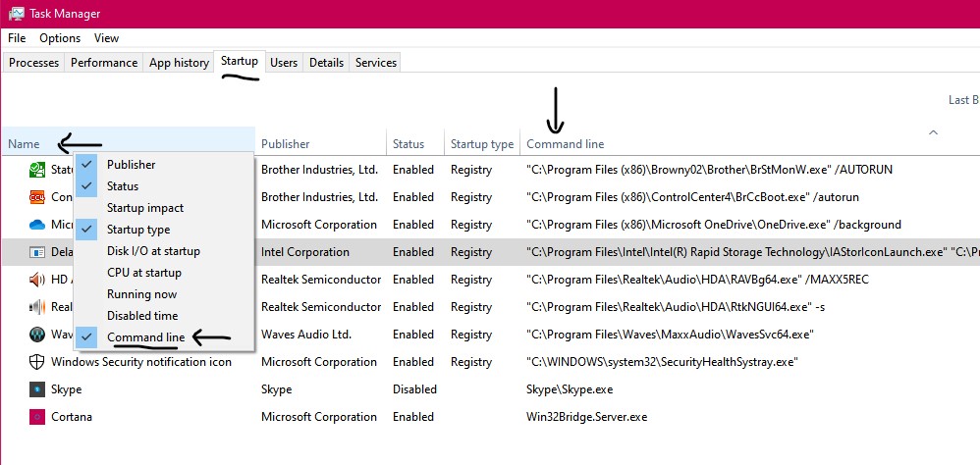Click the OneDrive.exe /background command line

pos(714,225)
